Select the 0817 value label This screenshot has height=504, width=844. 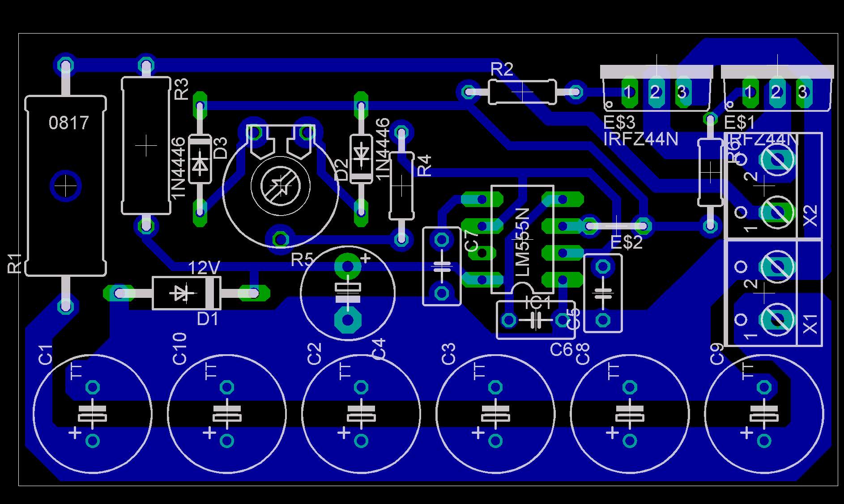[x=69, y=123]
